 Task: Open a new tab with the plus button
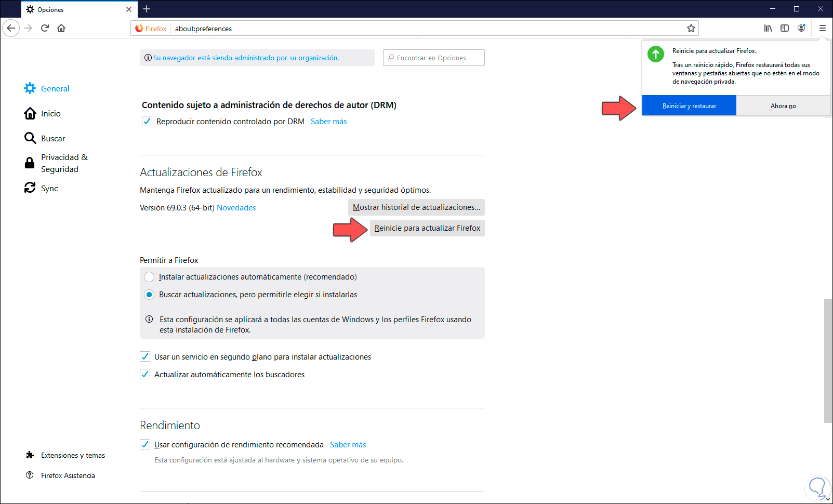(x=147, y=9)
